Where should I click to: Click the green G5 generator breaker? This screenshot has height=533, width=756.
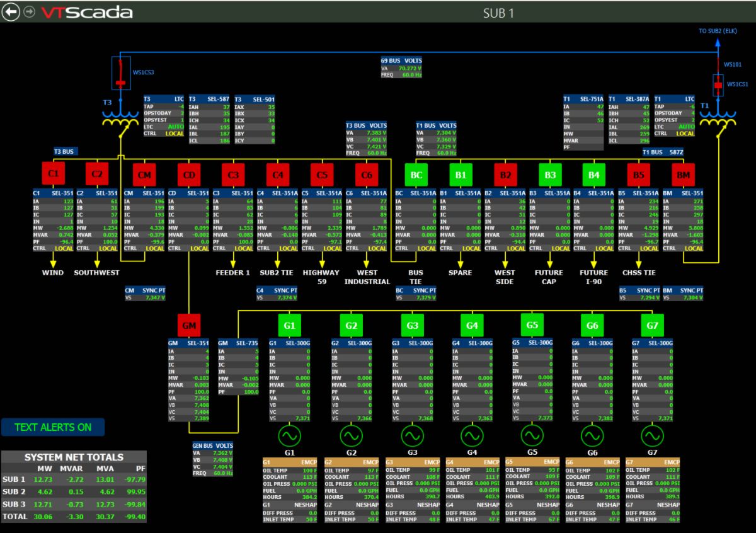(532, 324)
